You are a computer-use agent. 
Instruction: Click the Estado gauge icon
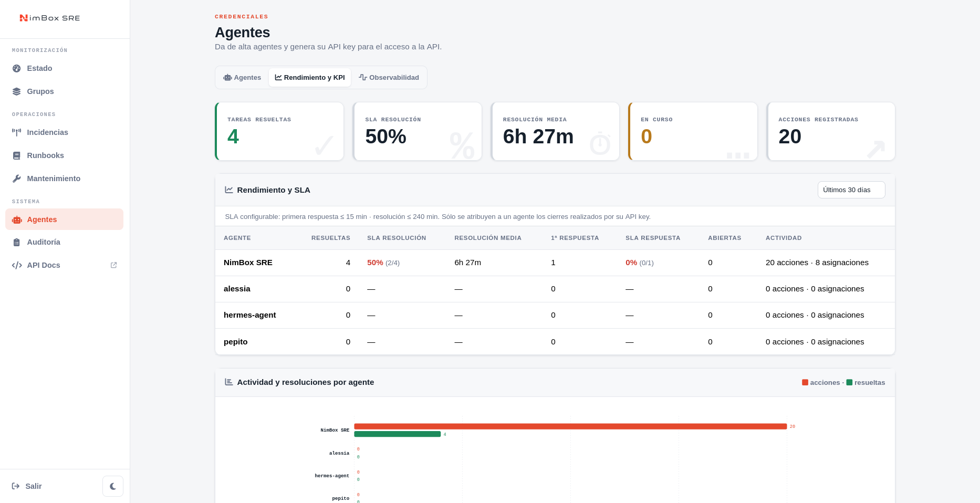pyautogui.click(x=17, y=68)
